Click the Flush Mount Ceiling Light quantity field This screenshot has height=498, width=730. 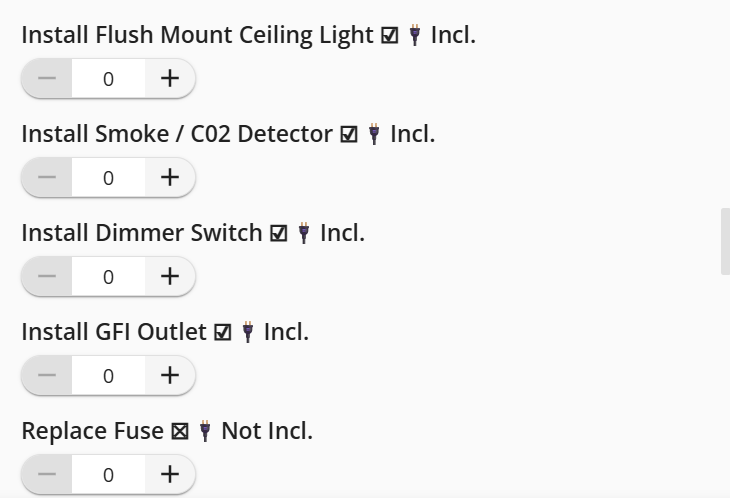click(108, 79)
